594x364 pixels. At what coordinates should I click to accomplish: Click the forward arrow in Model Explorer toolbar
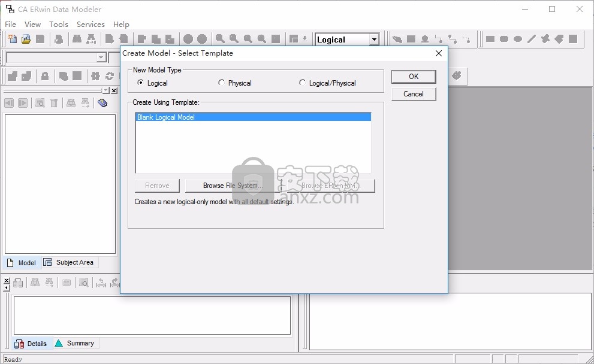pos(23,103)
